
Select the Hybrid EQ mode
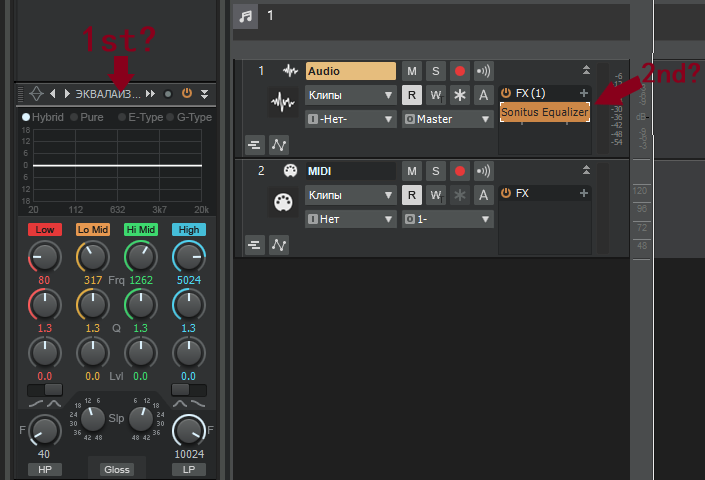pyautogui.click(x=43, y=117)
